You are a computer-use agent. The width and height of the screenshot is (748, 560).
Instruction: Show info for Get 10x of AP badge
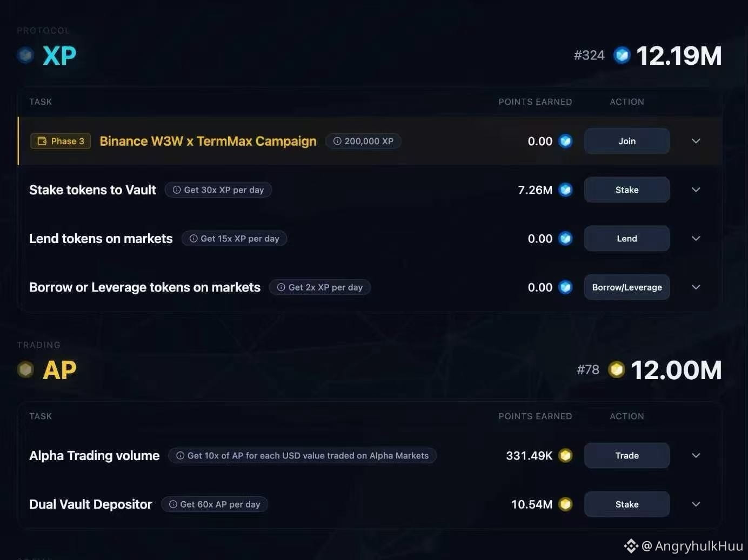click(303, 455)
